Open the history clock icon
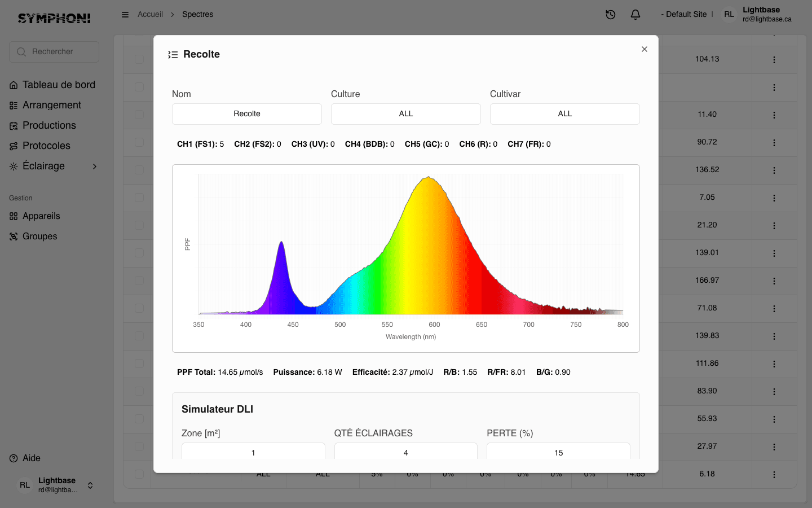 610,15
